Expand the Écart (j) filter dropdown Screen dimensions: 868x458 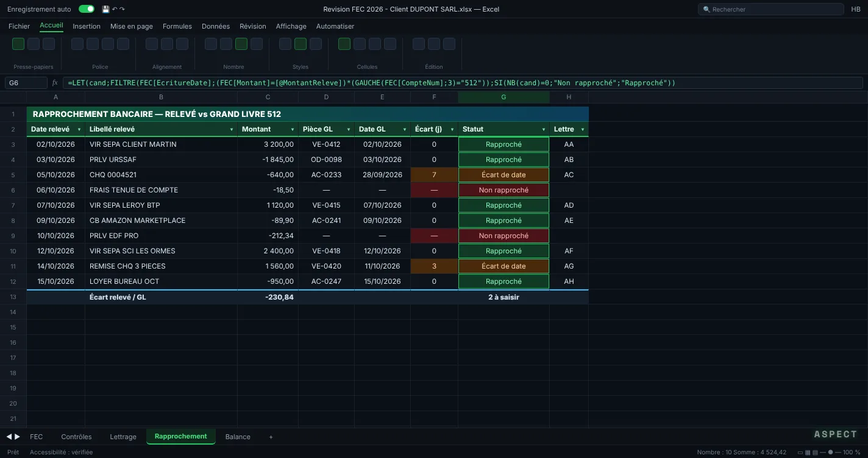click(452, 130)
